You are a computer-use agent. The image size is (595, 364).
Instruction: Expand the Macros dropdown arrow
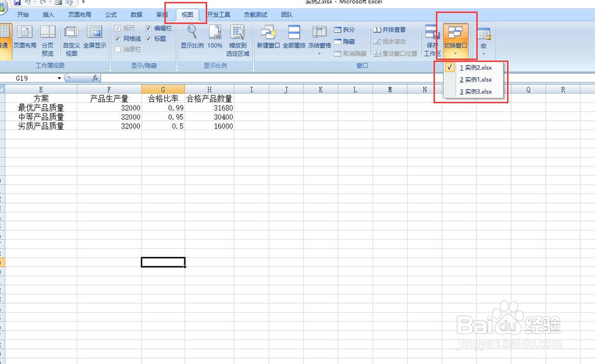pos(484,54)
